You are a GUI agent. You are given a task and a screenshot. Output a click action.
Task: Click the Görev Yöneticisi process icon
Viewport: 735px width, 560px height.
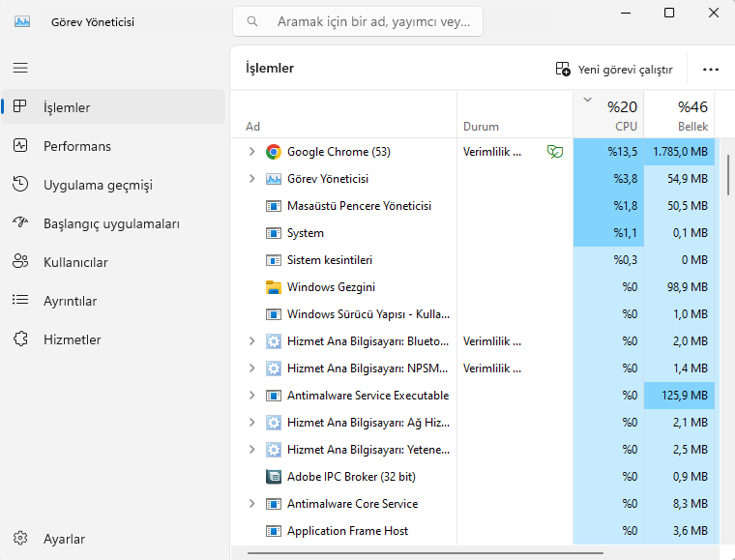274,179
